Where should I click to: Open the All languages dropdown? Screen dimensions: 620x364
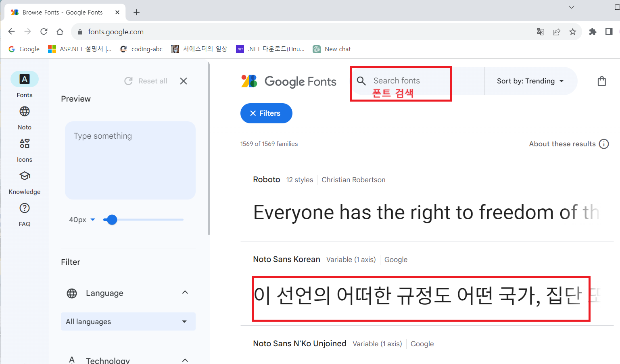(x=128, y=322)
